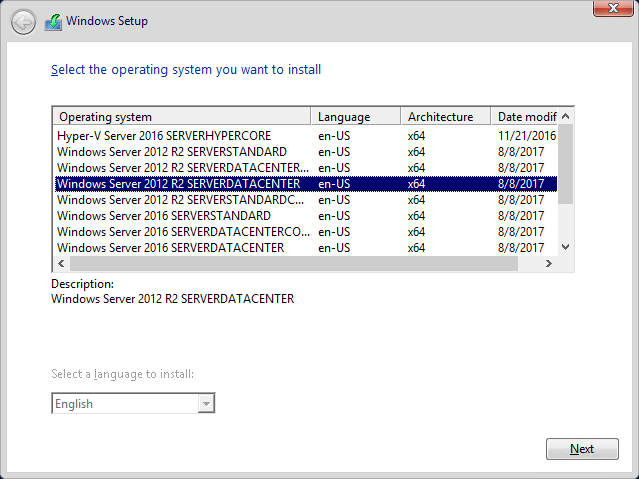This screenshot has height=479, width=639.
Task: Click the Windows Setup icon
Action: coord(53,22)
